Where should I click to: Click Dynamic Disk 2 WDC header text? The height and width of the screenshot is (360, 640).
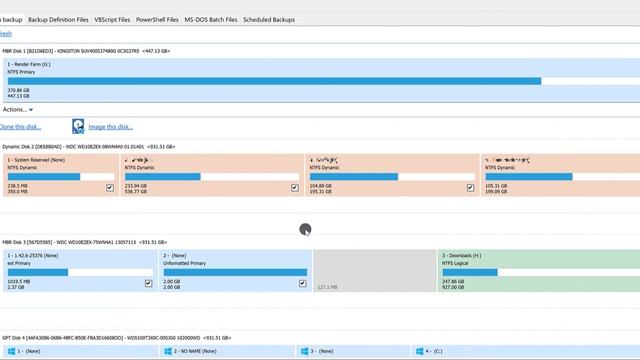coord(89,147)
